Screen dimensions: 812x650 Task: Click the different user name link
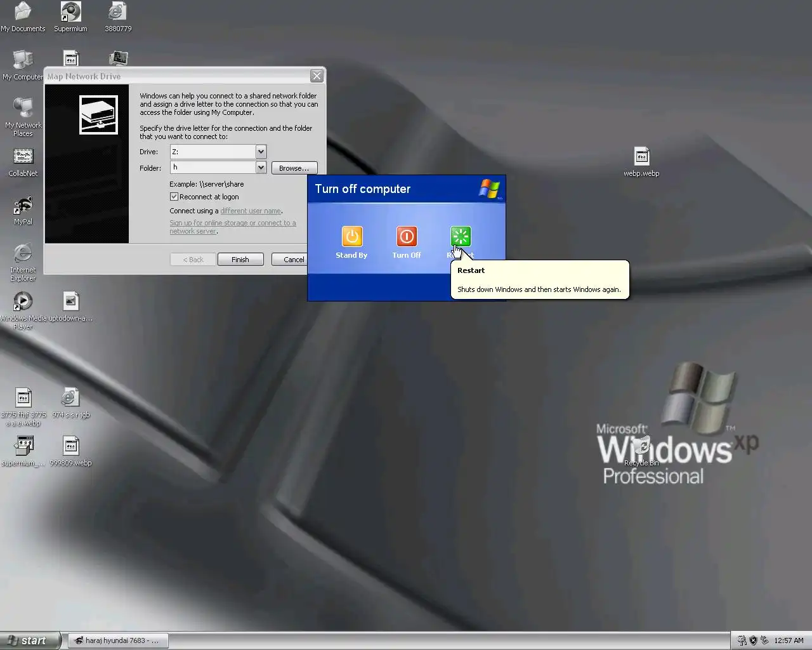251,211
